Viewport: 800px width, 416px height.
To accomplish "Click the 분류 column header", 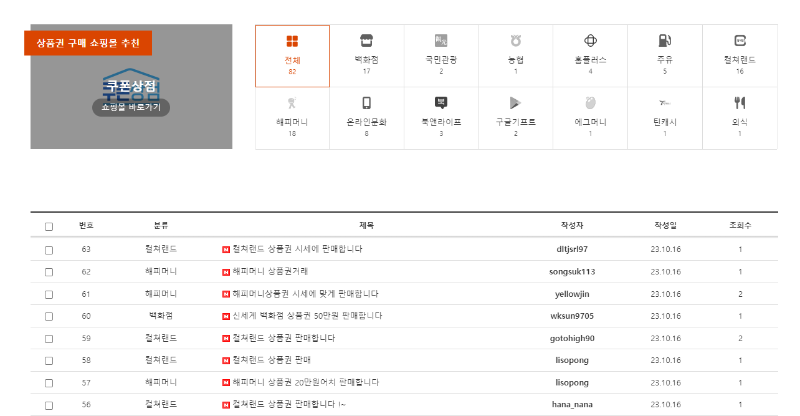I will tap(161, 225).
